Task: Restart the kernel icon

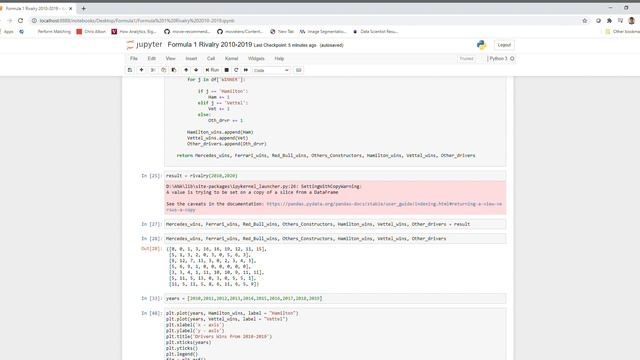Action: click(236, 70)
